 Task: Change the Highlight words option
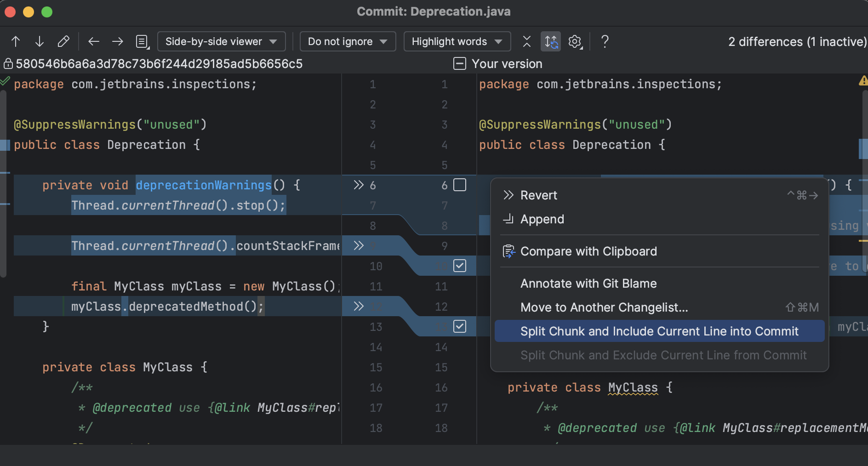point(457,41)
